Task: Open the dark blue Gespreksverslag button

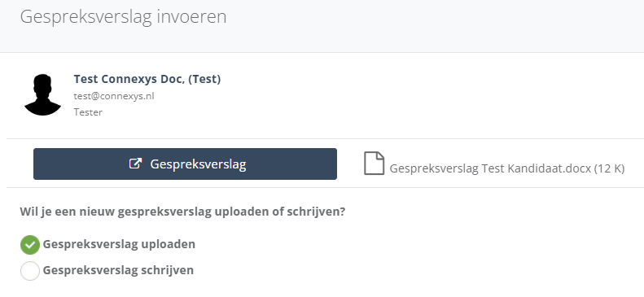Action: [x=186, y=164]
